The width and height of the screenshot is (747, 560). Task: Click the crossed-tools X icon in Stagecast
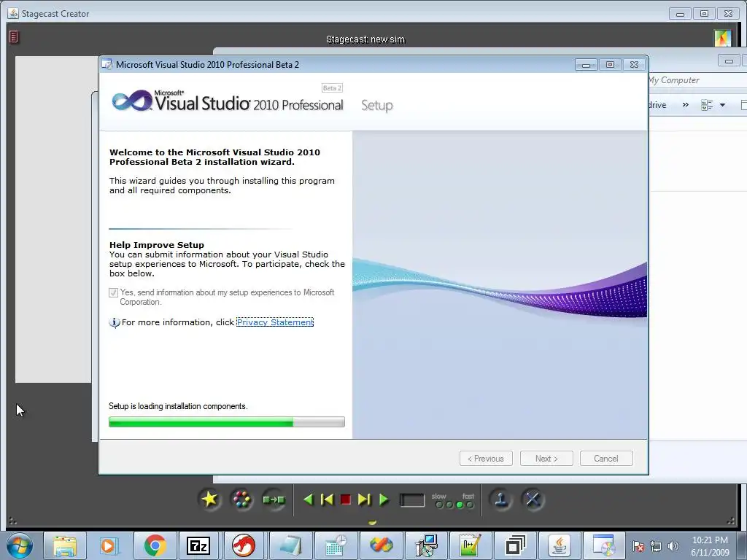pos(533,499)
